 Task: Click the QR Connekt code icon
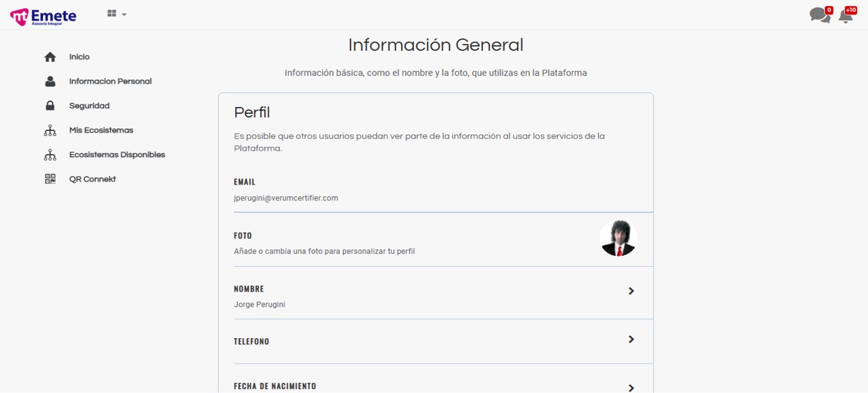point(50,179)
